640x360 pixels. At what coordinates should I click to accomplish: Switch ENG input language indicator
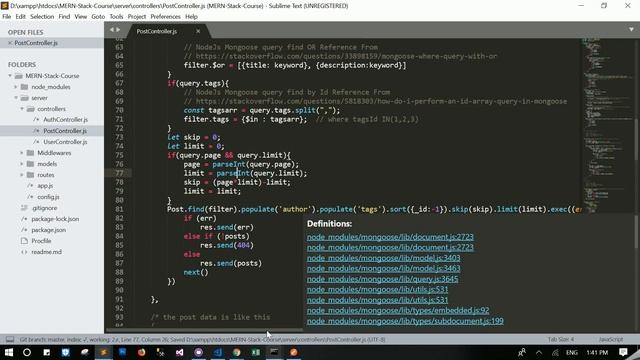(x=571, y=352)
